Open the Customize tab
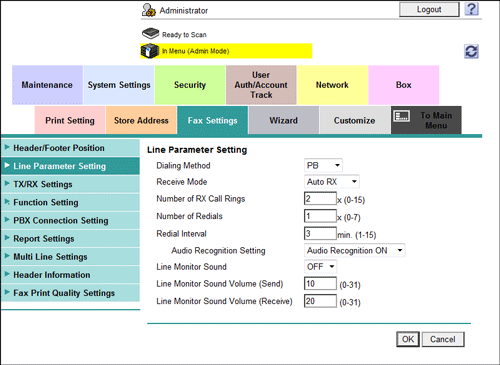500x365 pixels. (x=355, y=120)
